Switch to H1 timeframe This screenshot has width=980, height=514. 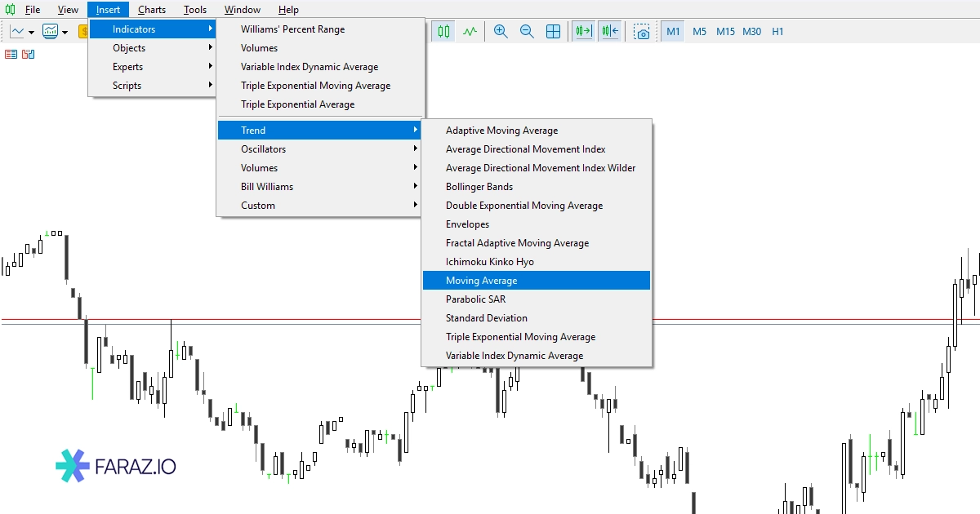[777, 32]
